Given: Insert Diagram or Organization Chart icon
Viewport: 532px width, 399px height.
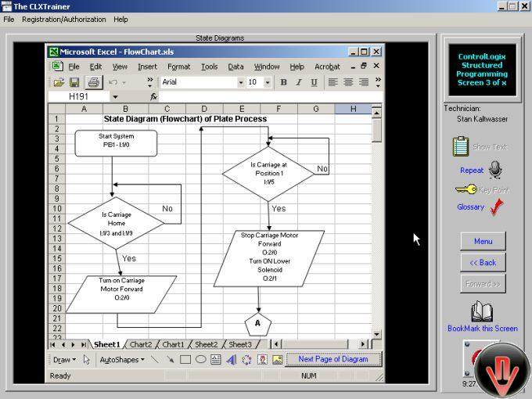Looking at the screenshot, I should pos(246,359).
